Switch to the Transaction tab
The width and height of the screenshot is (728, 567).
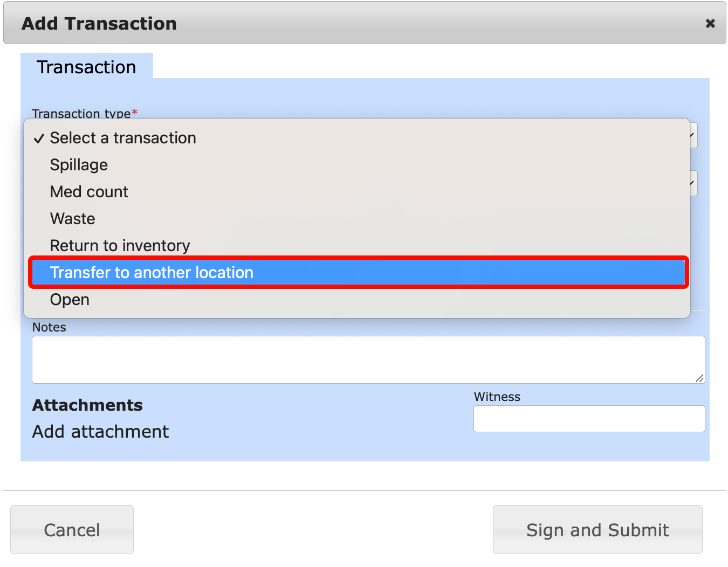(86, 67)
